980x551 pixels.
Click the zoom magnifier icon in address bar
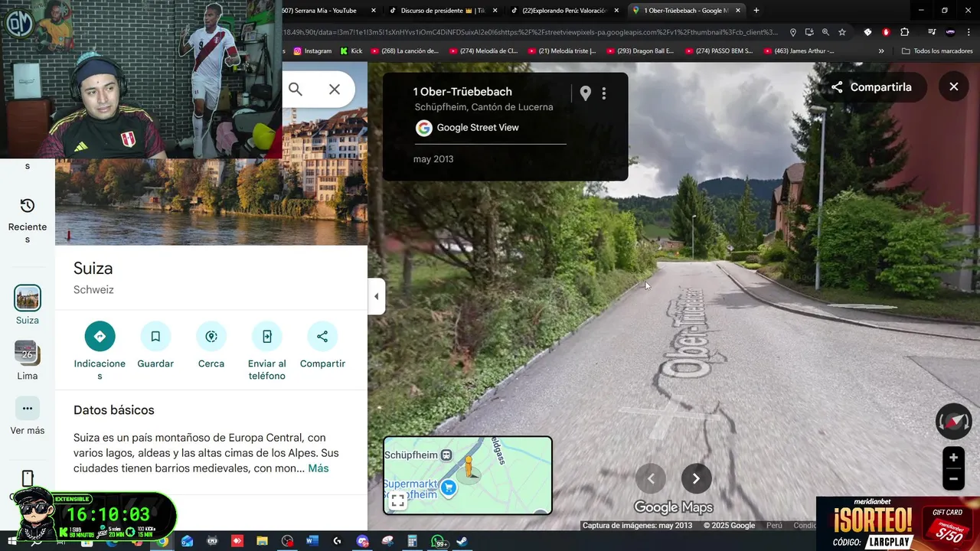pyautogui.click(x=825, y=32)
